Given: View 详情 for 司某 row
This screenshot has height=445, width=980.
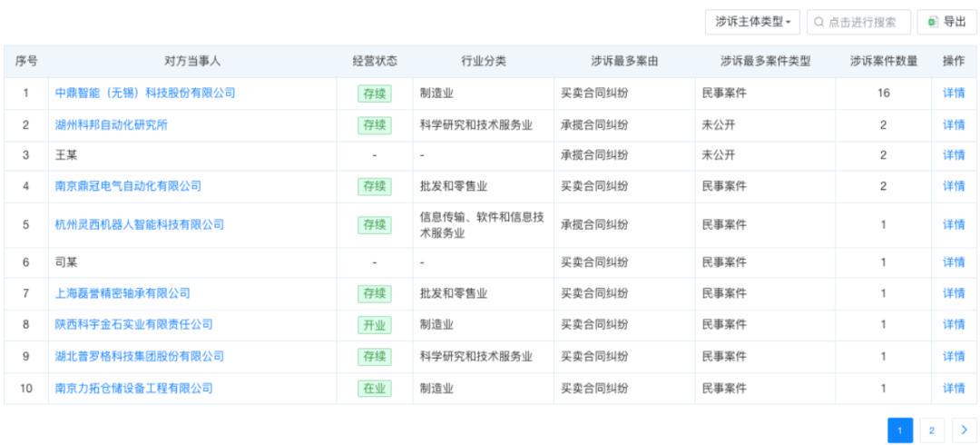Looking at the screenshot, I should pos(954,262).
